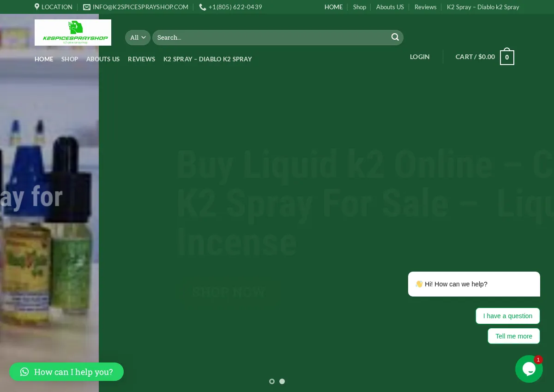Open the green chat bubble widget
The height and width of the screenshot is (392, 554).
529,369
